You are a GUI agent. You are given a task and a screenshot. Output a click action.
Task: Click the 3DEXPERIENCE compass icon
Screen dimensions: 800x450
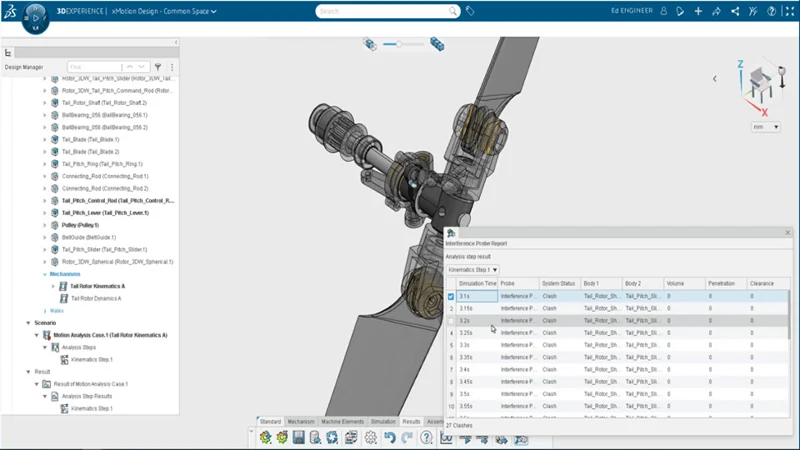click(34, 17)
